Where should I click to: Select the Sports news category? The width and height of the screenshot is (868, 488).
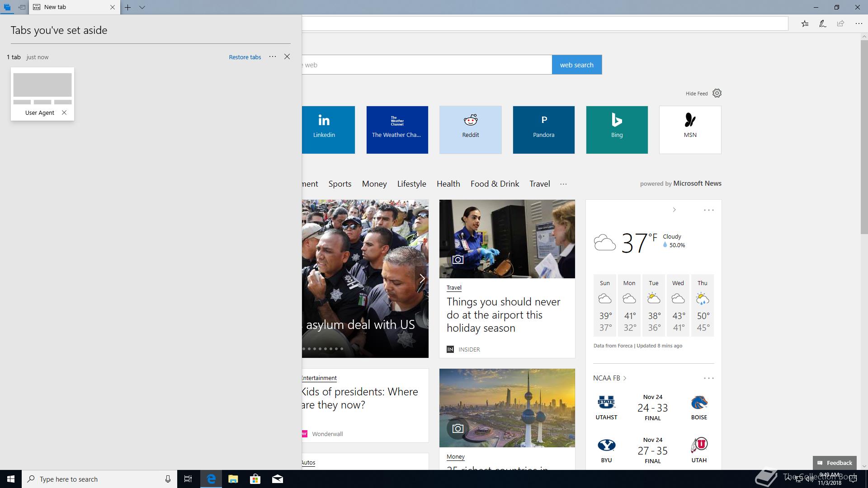pyautogui.click(x=340, y=184)
